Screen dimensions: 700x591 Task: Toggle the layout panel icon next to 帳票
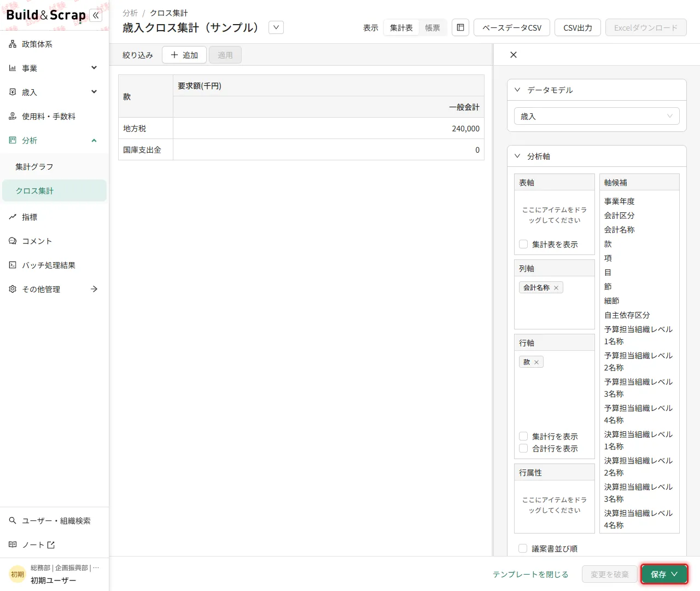[460, 28]
